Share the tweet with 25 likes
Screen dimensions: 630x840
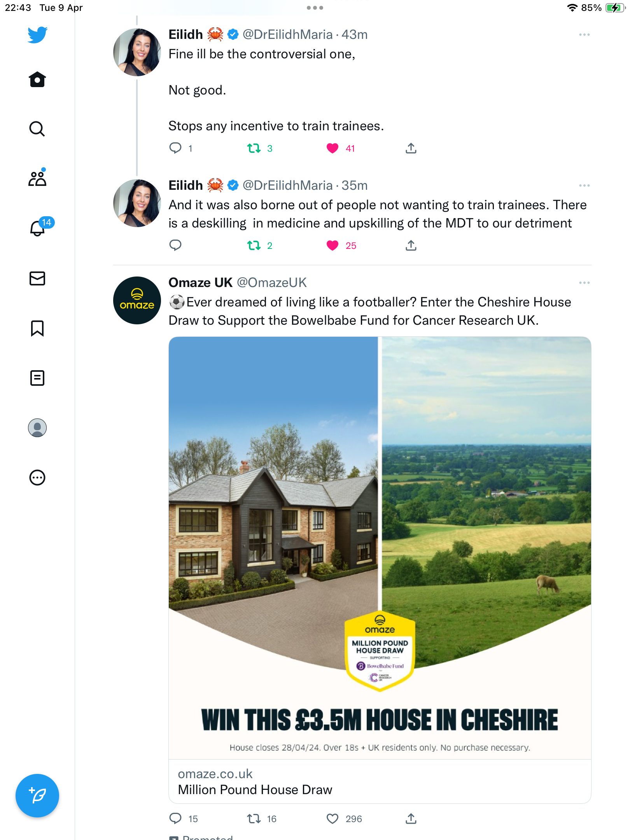point(411,245)
